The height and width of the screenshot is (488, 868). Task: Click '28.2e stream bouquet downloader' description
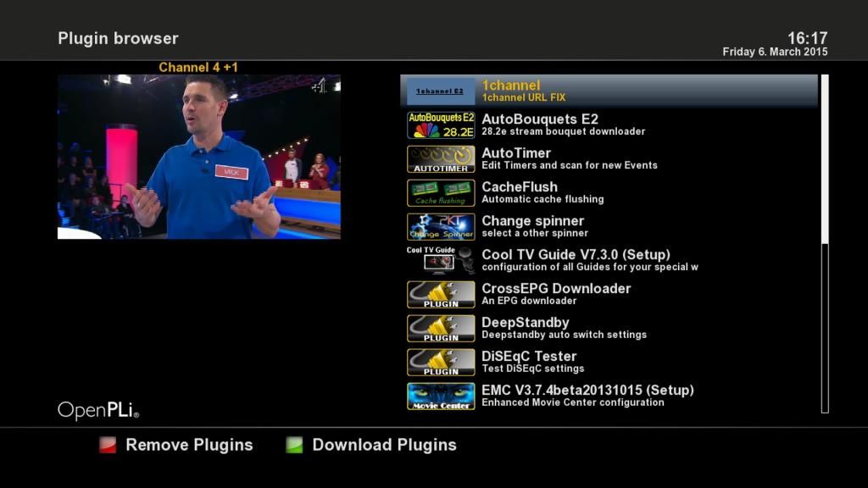[563, 131]
